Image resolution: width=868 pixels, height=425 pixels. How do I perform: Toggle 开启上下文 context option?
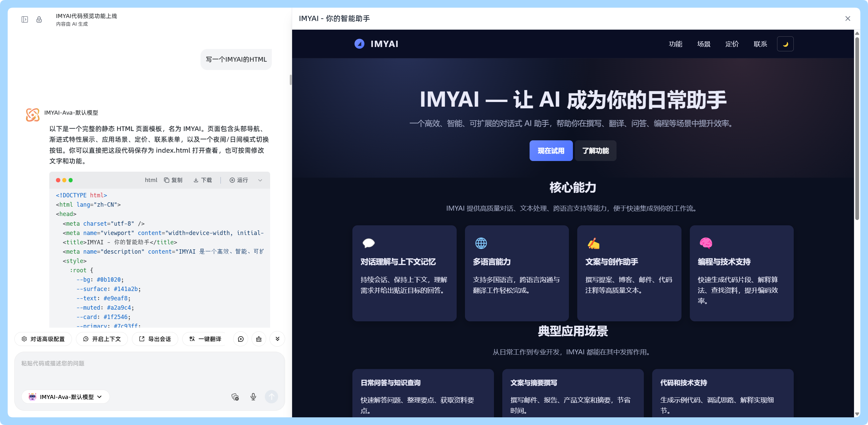(102, 339)
